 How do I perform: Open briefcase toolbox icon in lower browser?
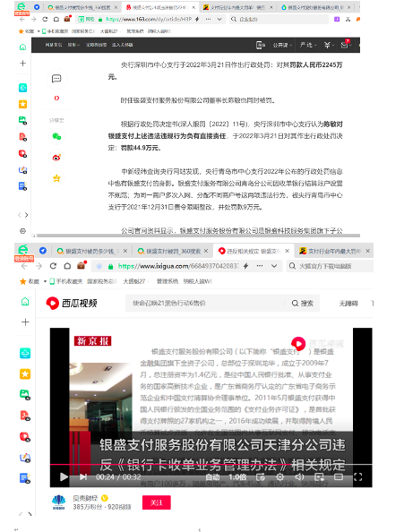[x=82, y=265]
